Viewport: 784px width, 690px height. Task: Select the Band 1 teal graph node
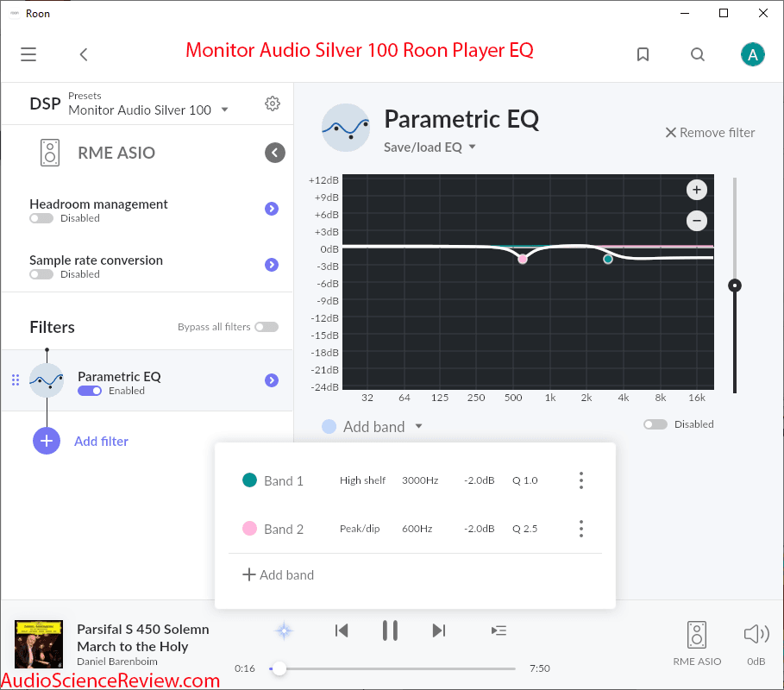(x=608, y=259)
